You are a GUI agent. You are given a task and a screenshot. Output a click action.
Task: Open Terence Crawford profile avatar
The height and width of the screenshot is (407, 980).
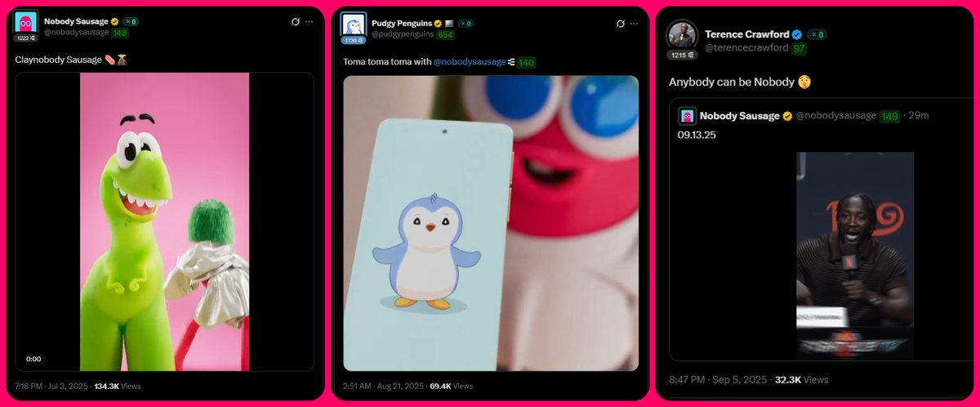pyautogui.click(x=682, y=34)
